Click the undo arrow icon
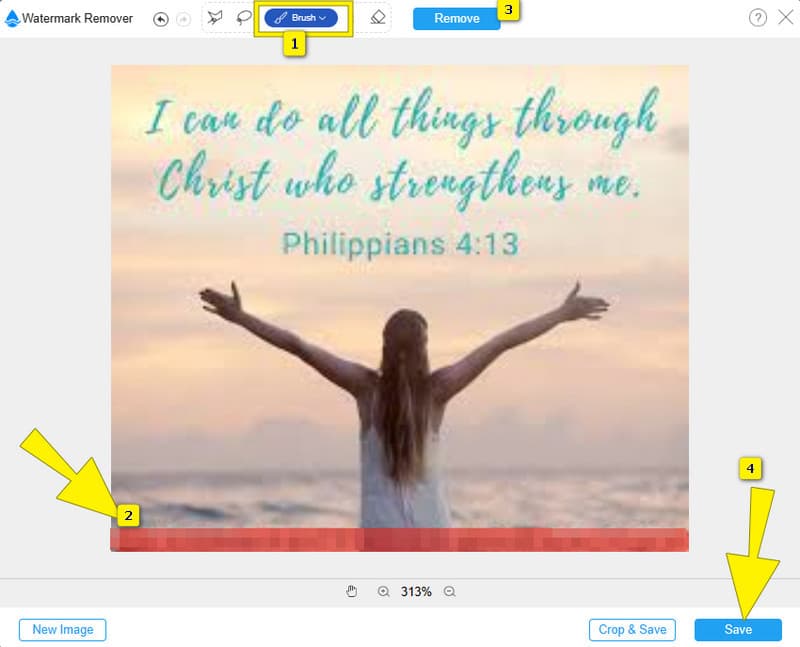 [x=160, y=19]
